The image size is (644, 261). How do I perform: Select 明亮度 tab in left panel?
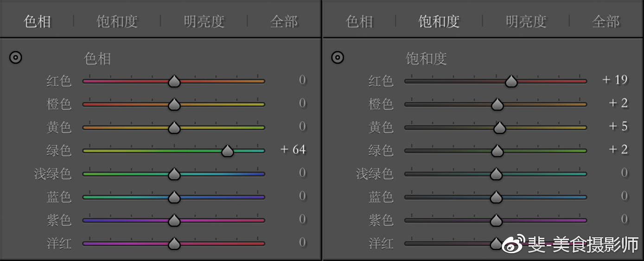(x=204, y=21)
